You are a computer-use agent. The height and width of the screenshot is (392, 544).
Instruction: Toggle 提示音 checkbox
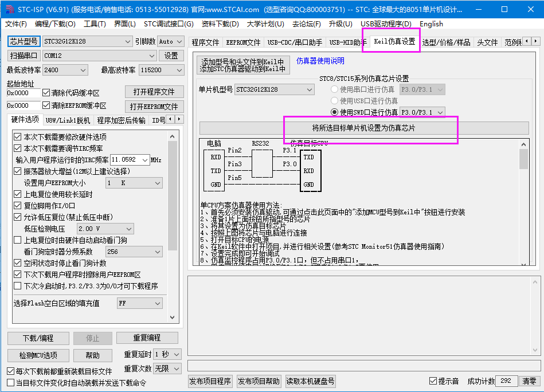pos(433,381)
